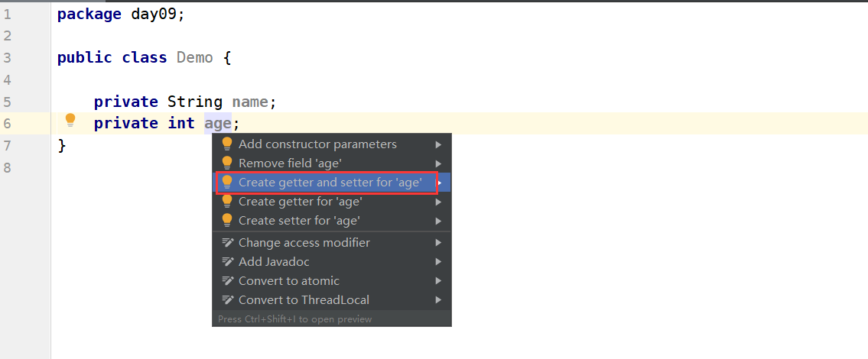Choose Create getter and setter for 'age'
This screenshot has width=868, height=359.
click(x=332, y=182)
